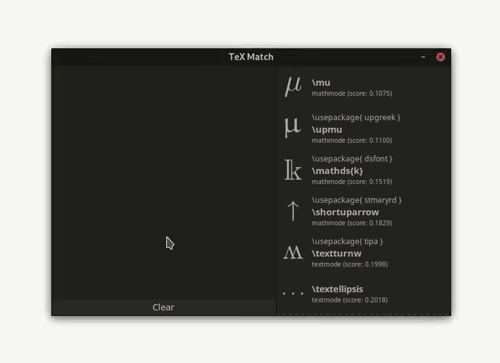This screenshot has width=500, height=363.
Task: Click the dsfont usepackage line
Action: 352,159
